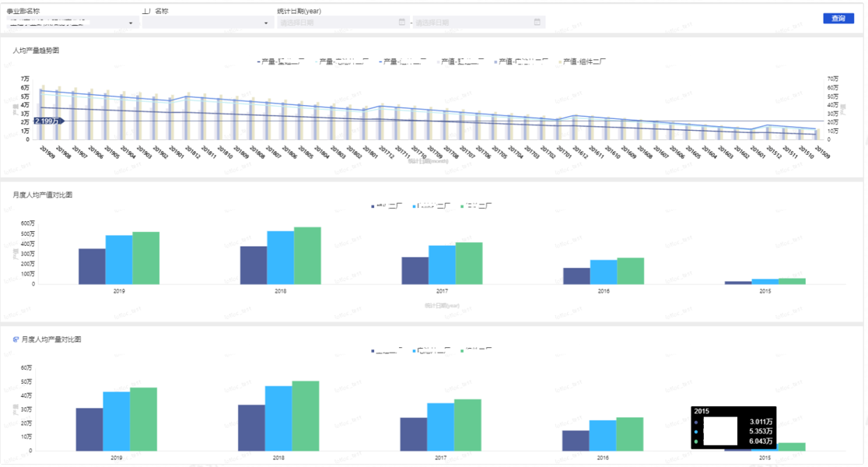Click 2016 dark blue bar in 月度人均产量对比图

576,441
